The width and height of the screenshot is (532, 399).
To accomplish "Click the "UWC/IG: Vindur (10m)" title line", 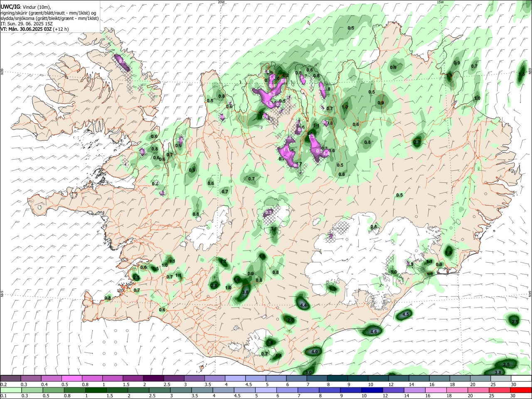I will coord(26,7).
